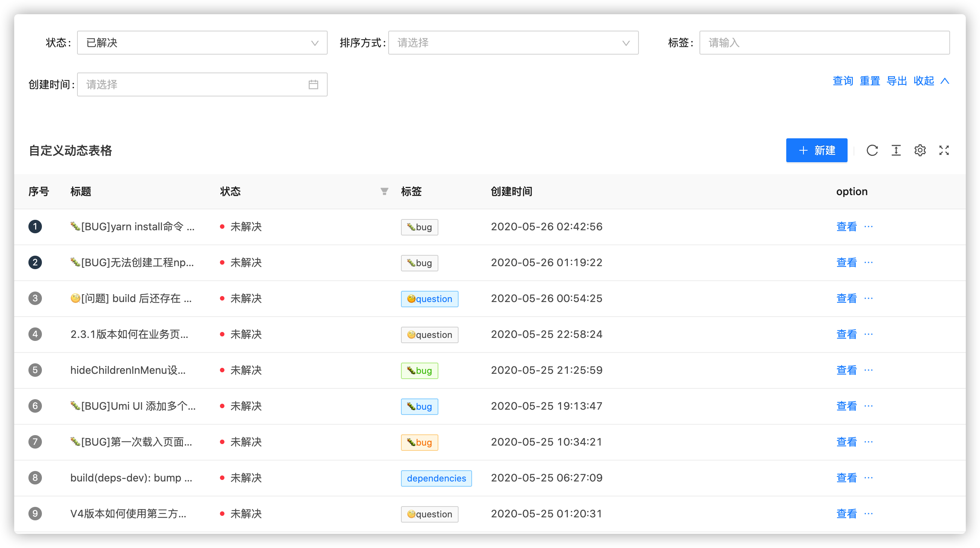Adjust table row density
The width and height of the screenshot is (980, 548).
click(x=896, y=150)
